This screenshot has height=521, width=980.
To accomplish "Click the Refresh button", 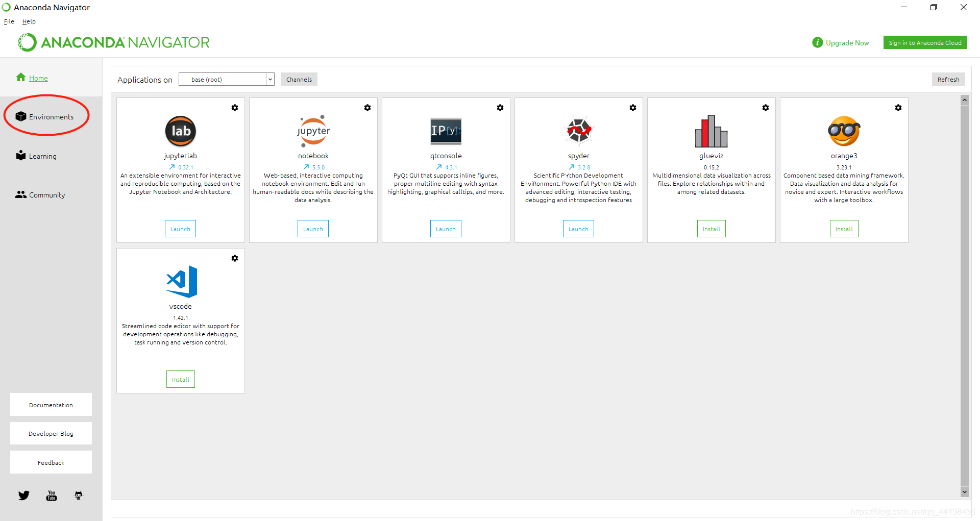I will tap(948, 79).
